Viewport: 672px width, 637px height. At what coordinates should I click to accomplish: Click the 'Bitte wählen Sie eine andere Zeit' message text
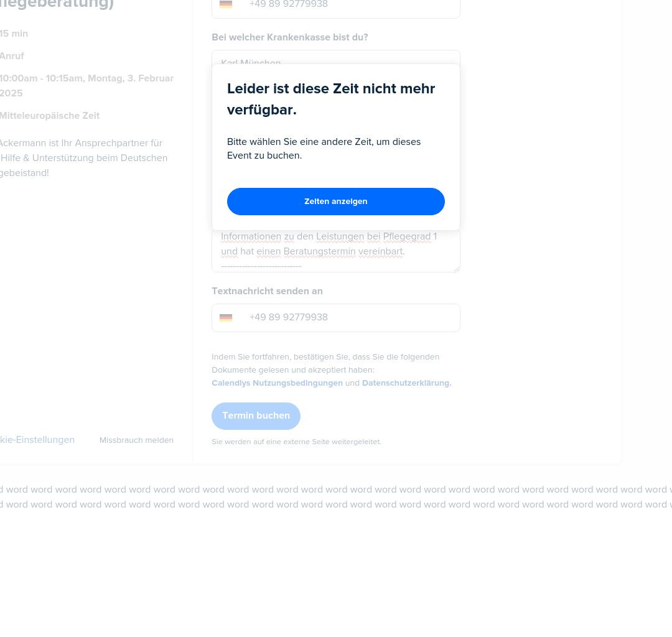324,149
